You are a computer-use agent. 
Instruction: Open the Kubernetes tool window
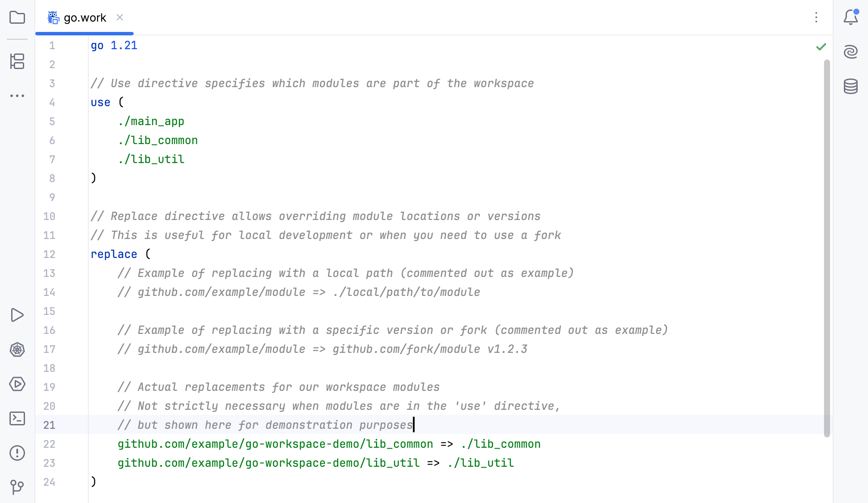pos(17,350)
